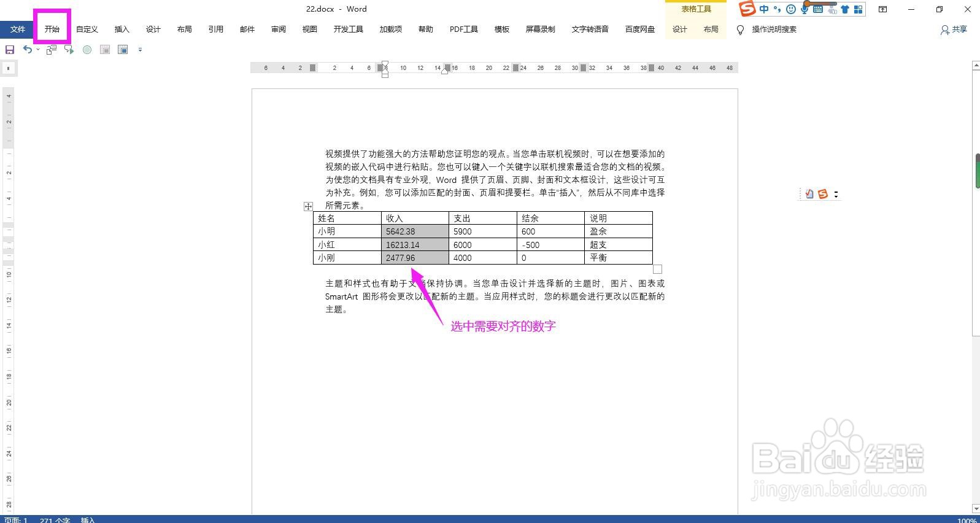Click table cell 小刚
The image size is (980, 523).
(347, 258)
